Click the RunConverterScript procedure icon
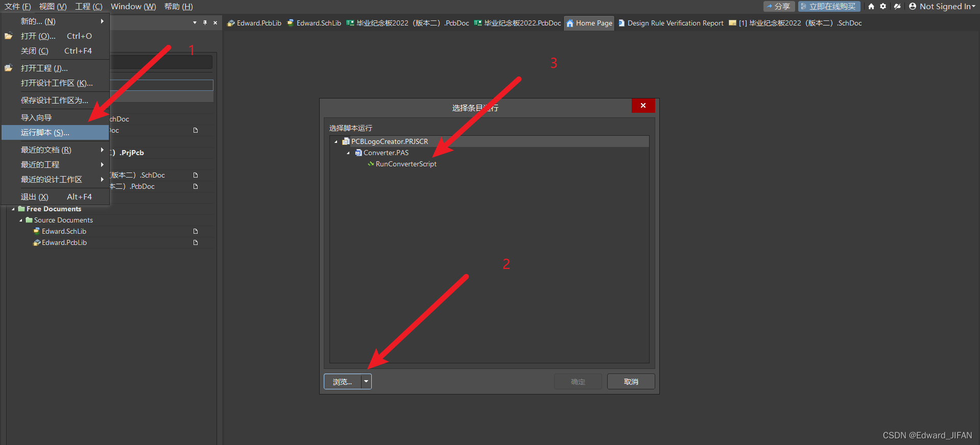Image resolution: width=980 pixels, height=445 pixels. [371, 164]
